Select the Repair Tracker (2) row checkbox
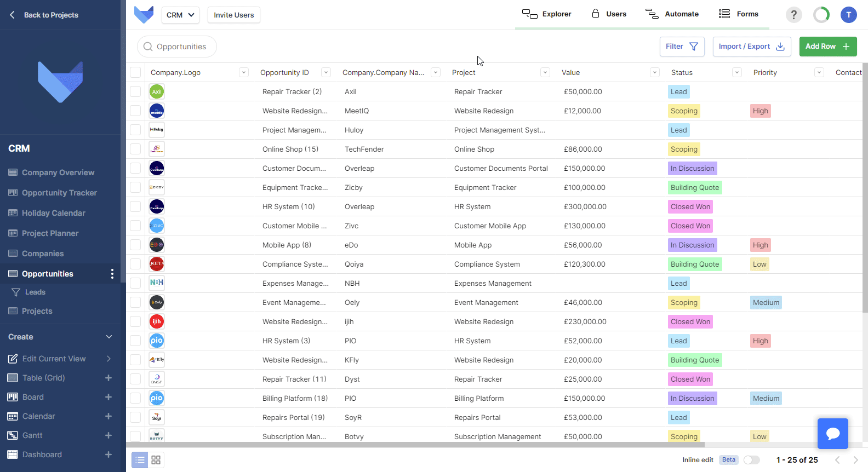Screen dimensions: 868x472 [x=135, y=91]
